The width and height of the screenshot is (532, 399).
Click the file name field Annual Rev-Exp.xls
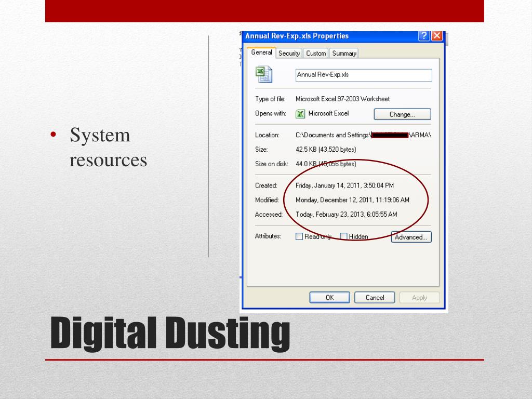364,75
